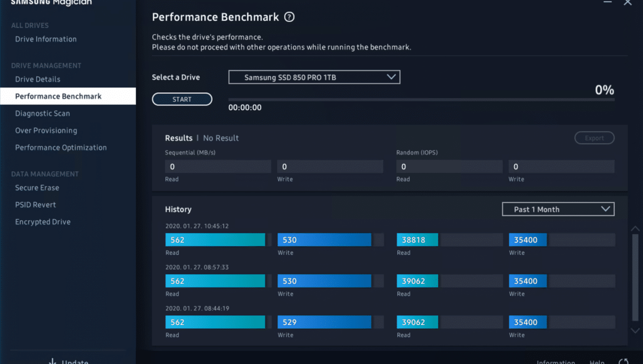Select Performance Benchmark in sidebar
This screenshot has width=643, height=364.
click(68, 96)
